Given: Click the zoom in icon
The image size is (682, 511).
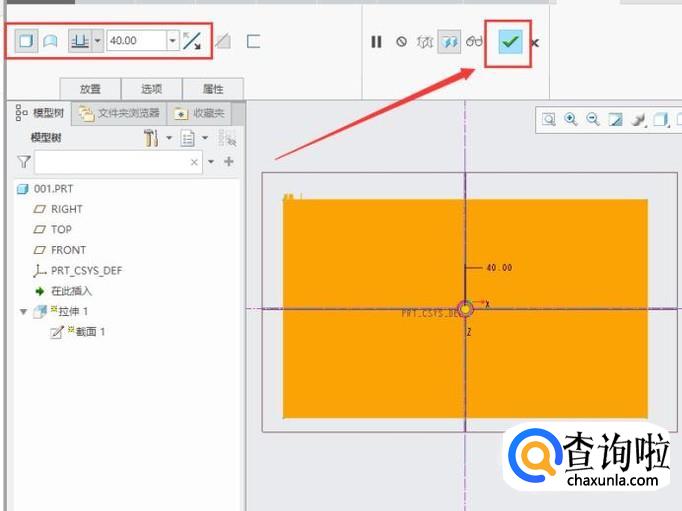Looking at the screenshot, I should point(571,119).
